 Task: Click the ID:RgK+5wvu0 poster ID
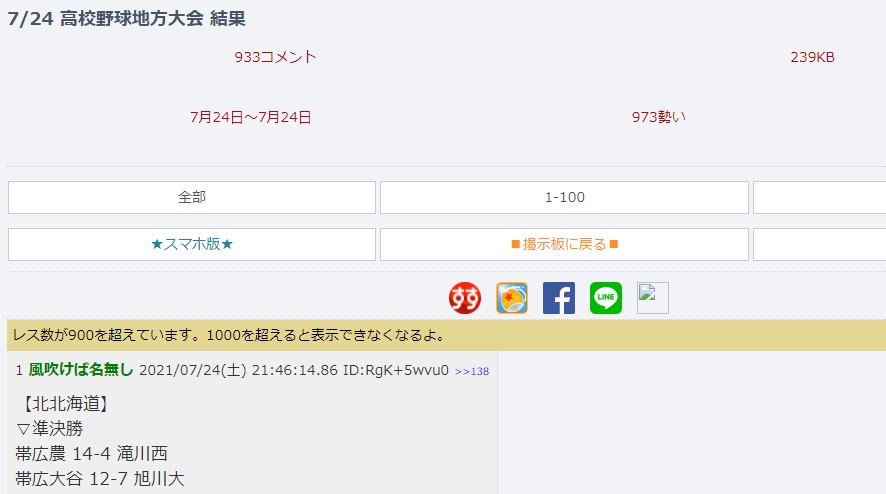tap(396, 370)
